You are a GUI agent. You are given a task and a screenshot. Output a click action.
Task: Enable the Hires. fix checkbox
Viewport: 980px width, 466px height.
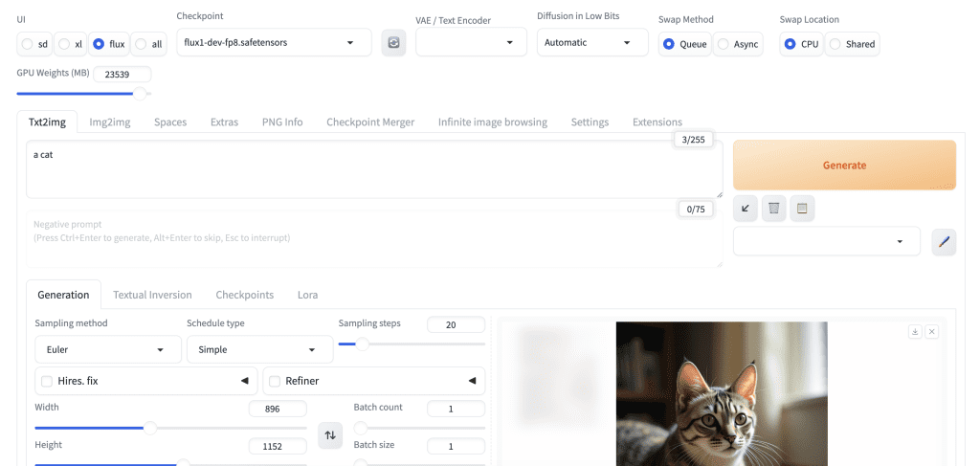pos(47,381)
